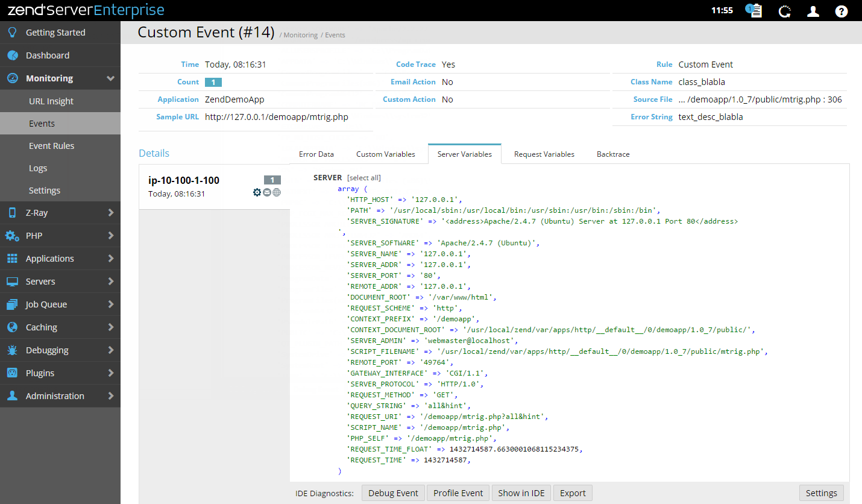This screenshot has height=504, width=862.
Task: Click the select all link beside SERVER
Action: (x=364, y=178)
